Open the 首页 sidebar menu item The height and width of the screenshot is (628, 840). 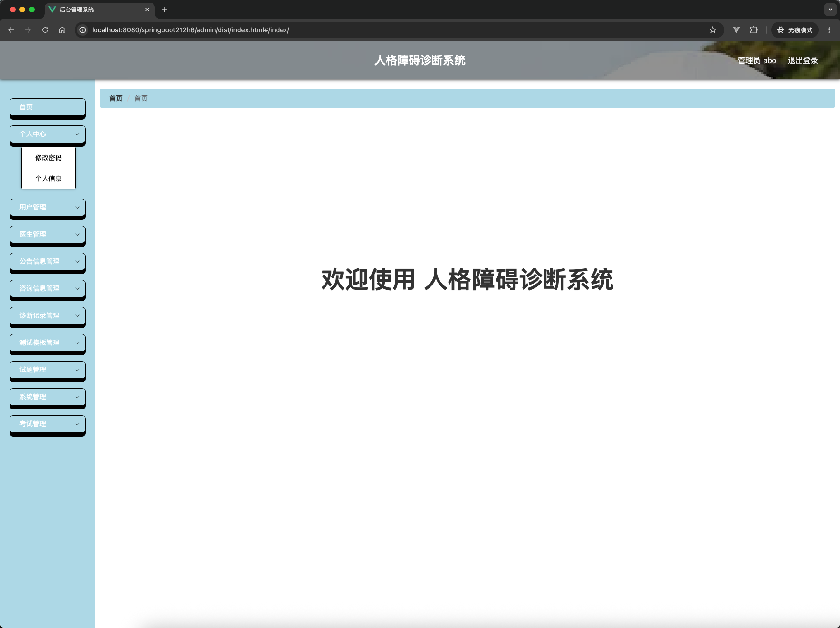(48, 107)
